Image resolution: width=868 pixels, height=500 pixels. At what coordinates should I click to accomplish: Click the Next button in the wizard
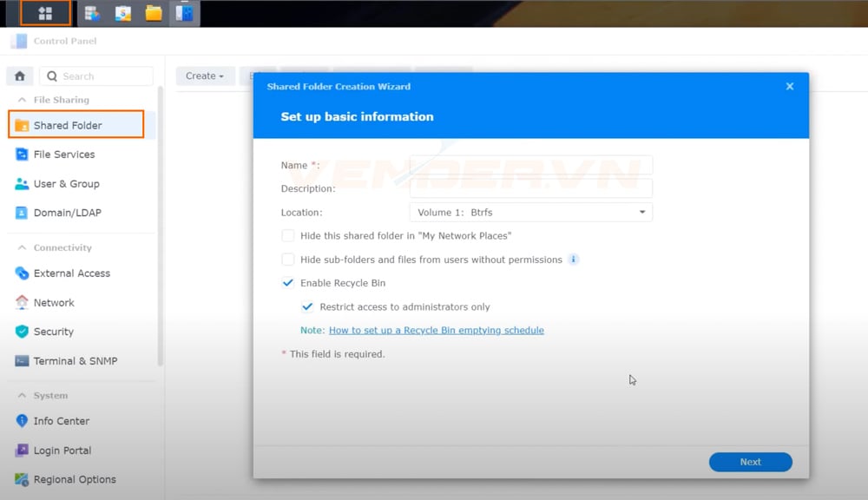(750, 462)
